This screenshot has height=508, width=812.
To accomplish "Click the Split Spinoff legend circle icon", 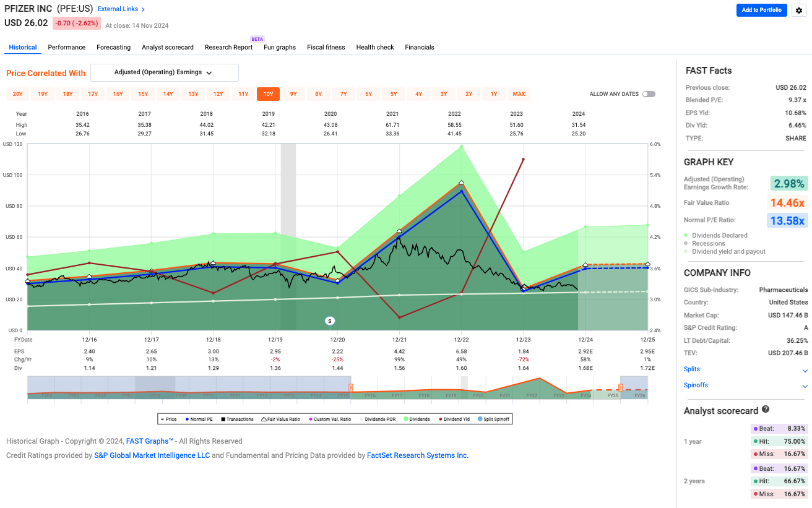I will (x=480, y=420).
